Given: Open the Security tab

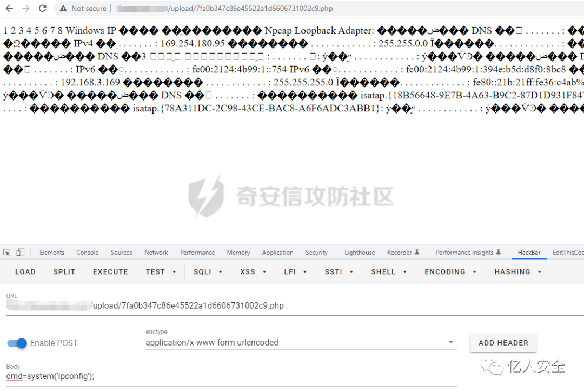Looking at the screenshot, I should 316,252.
